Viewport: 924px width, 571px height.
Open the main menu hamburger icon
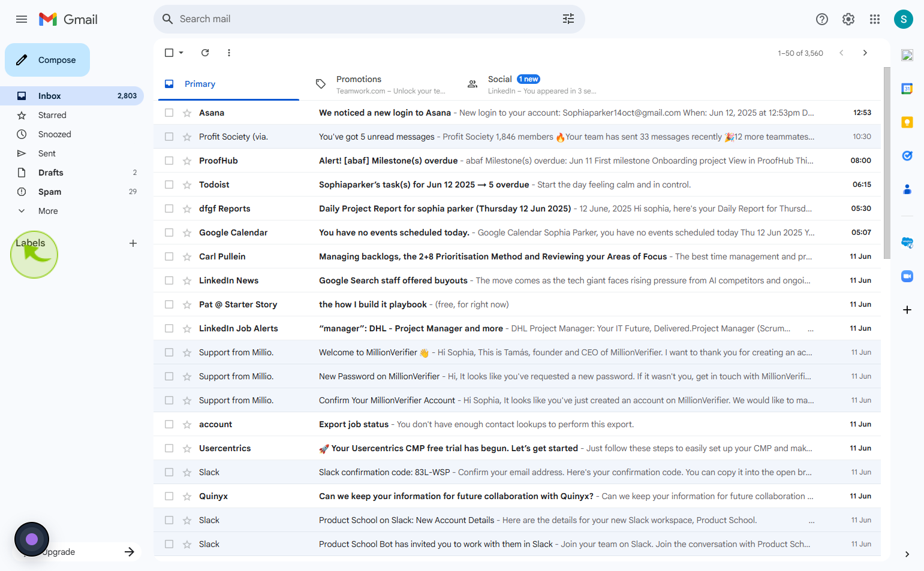22,19
